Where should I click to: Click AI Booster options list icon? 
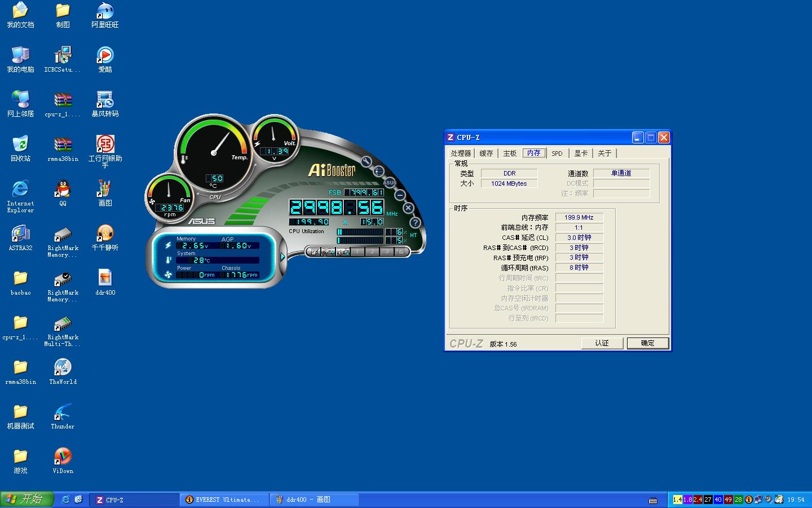click(x=379, y=172)
